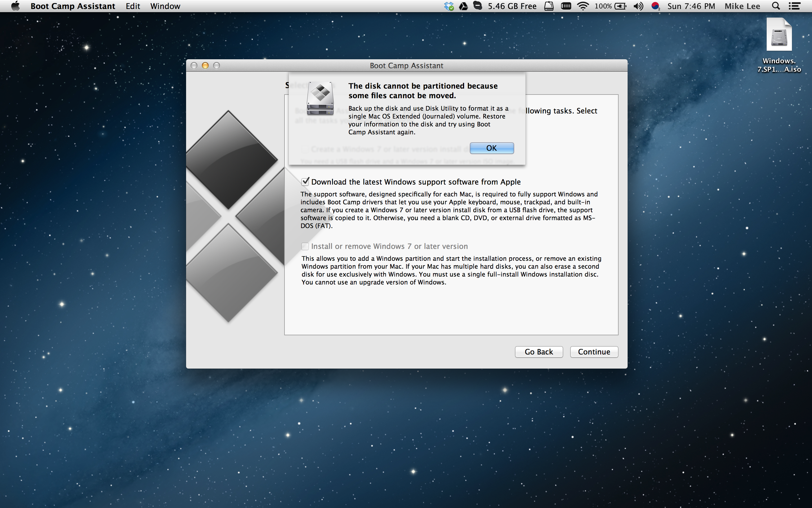Open the Window menu
This screenshot has width=812, height=508.
tap(165, 6)
